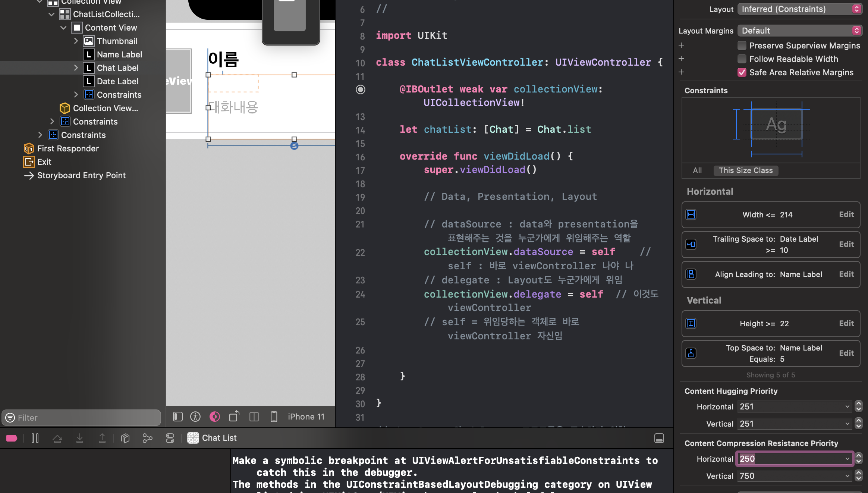Select This Size Class tab
The image size is (868, 493).
coord(746,170)
